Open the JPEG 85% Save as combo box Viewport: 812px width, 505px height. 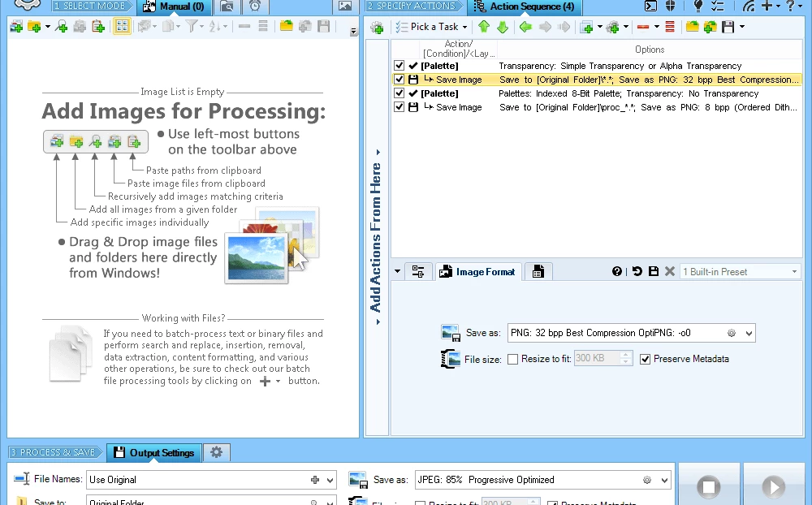pos(664,480)
